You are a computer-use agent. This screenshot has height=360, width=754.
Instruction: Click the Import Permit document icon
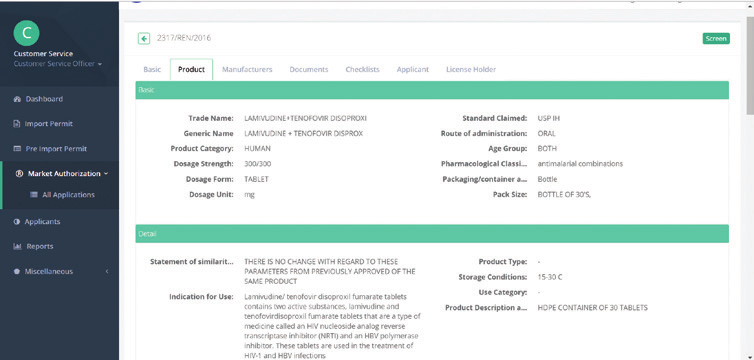[17, 124]
